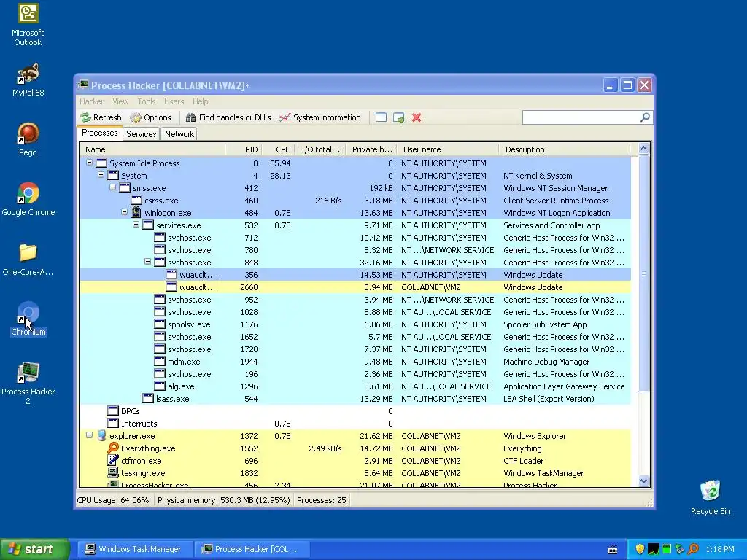Open the View menu
The height and width of the screenshot is (560, 747).
coord(120,101)
